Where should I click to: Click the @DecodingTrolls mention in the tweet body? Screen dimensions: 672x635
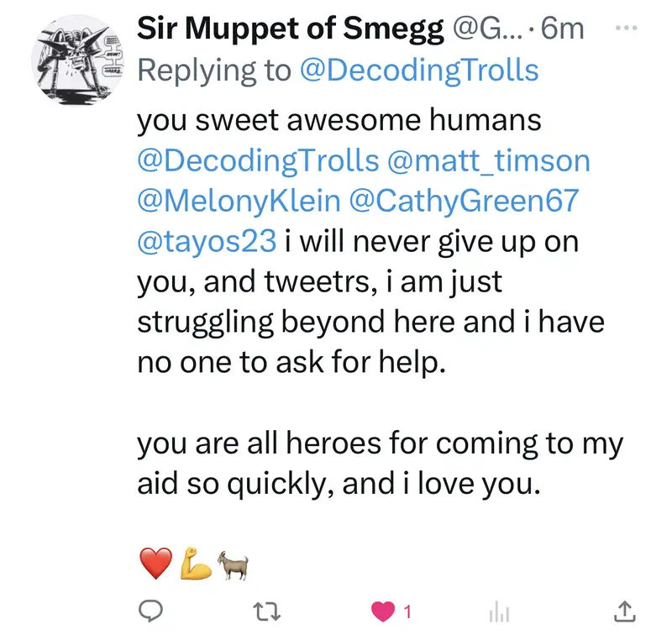[255, 160]
